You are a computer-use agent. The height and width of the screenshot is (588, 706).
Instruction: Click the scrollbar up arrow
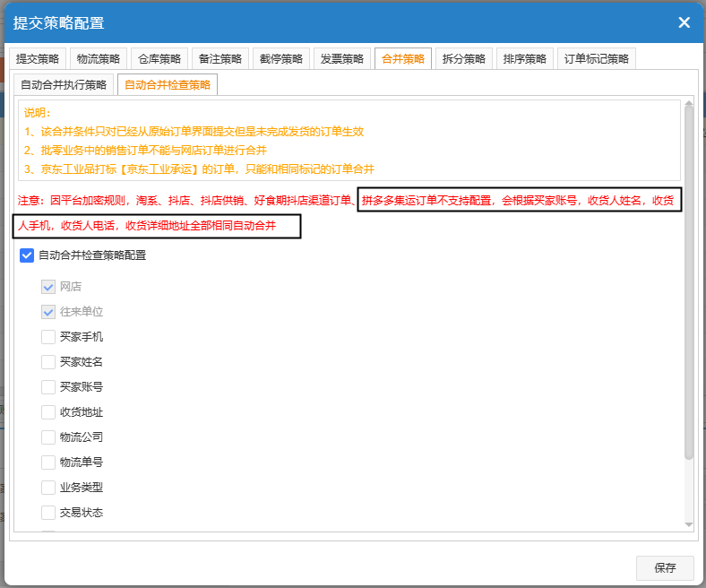(688, 103)
